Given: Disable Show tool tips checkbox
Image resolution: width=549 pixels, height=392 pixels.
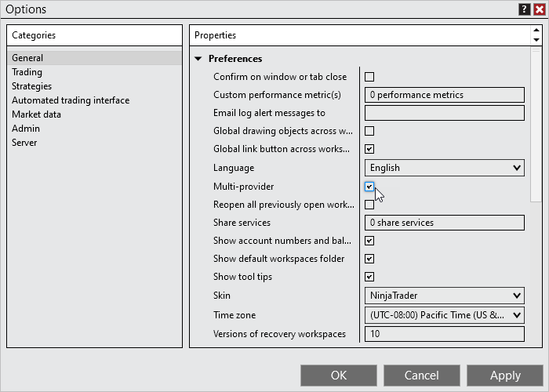Looking at the screenshot, I should coord(369,277).
